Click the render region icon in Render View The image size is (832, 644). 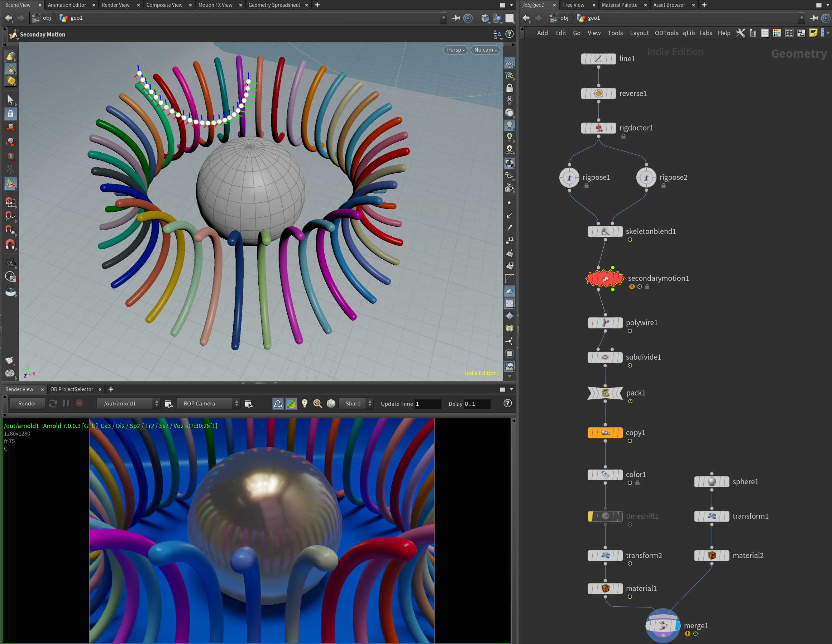tap(291, 404)
